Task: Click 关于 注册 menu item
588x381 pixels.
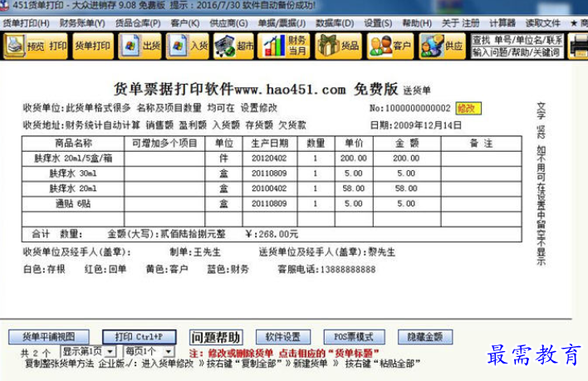Action: click(460, 23)
